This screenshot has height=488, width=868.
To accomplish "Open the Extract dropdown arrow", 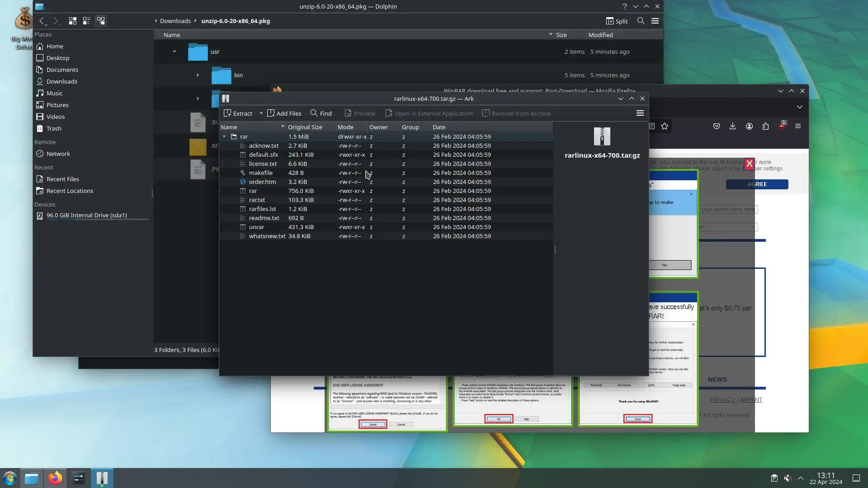I will (x=261, y=113).
